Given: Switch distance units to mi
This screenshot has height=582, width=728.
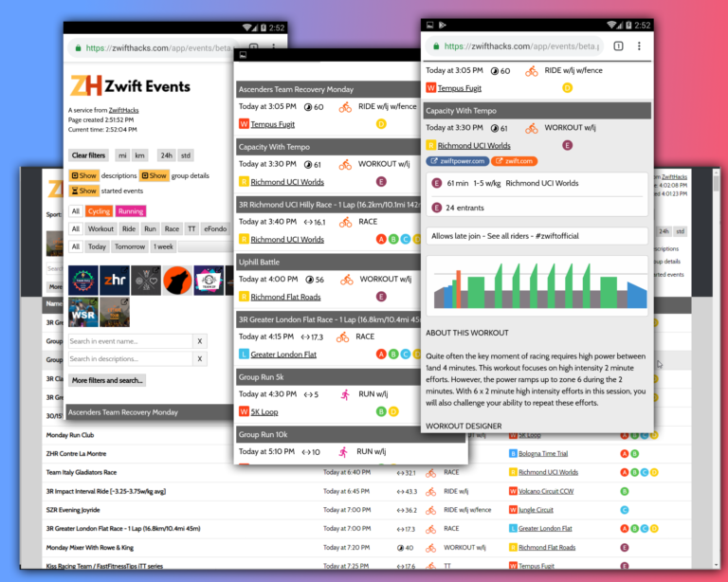Looking at the screenshot, I should (x=122, y=155).
